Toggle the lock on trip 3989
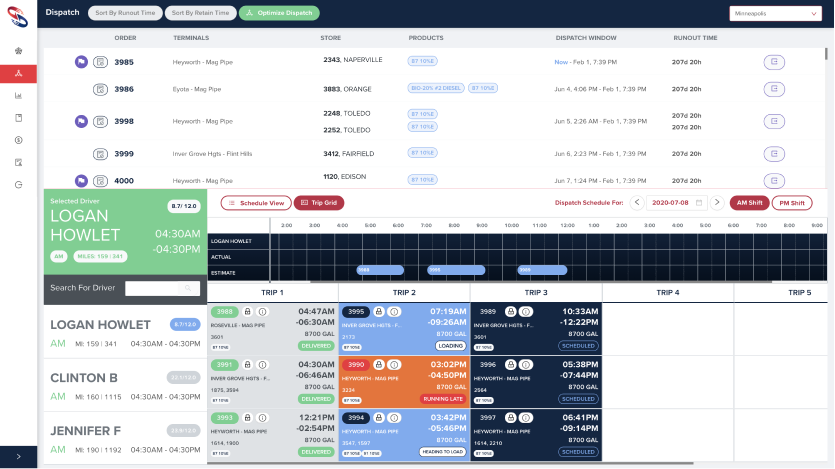The image size is (835, 469). pos(511,311)
